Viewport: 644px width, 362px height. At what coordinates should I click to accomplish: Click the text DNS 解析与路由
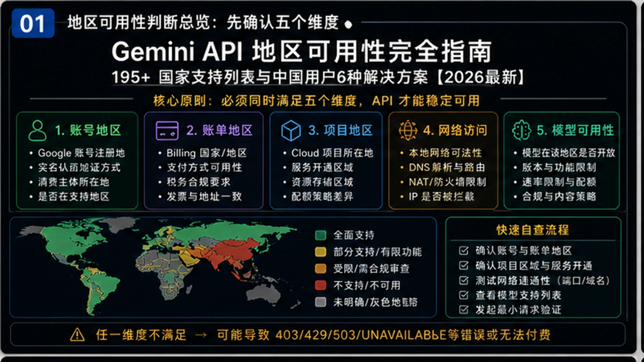coord(447,167)
